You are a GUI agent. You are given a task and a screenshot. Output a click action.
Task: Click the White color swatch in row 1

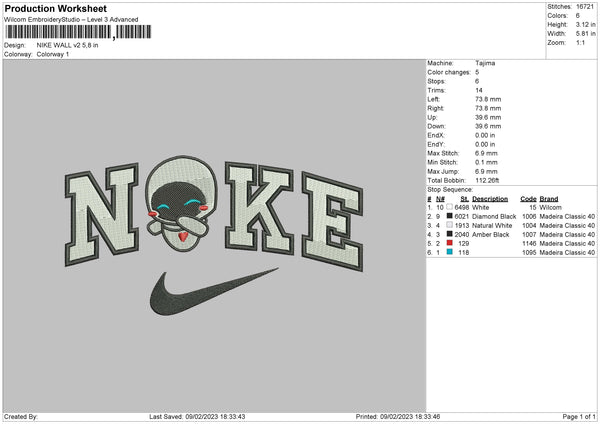click(x=449, y=207)
